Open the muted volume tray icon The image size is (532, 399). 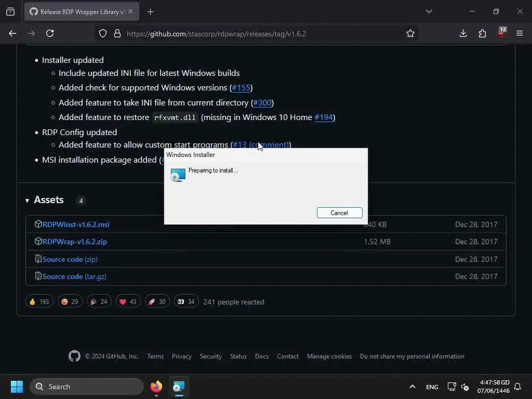pyautogui.click(x=465, y=387)
